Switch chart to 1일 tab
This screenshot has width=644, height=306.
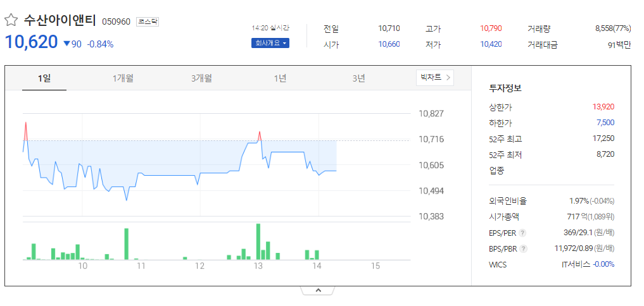(x=44, y=78)
